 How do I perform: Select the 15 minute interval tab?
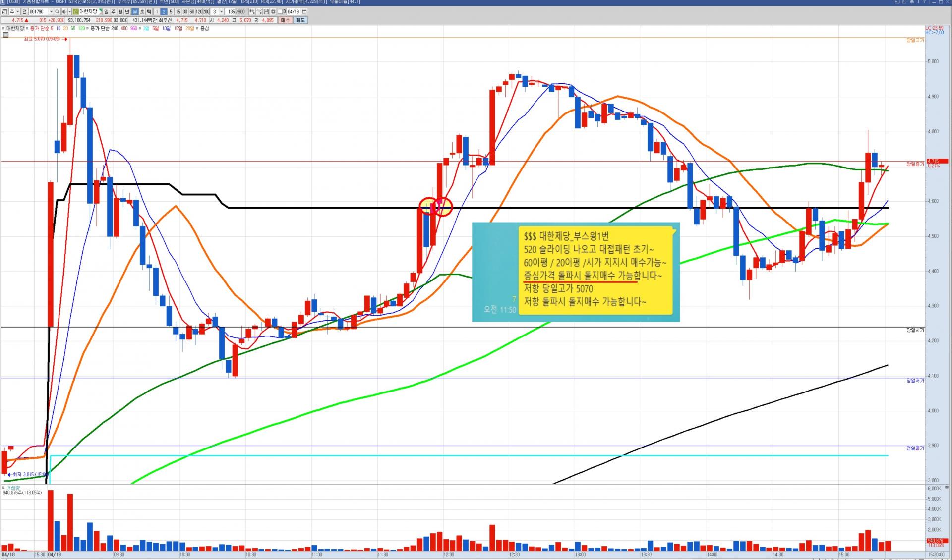click(x=178, y=11)
